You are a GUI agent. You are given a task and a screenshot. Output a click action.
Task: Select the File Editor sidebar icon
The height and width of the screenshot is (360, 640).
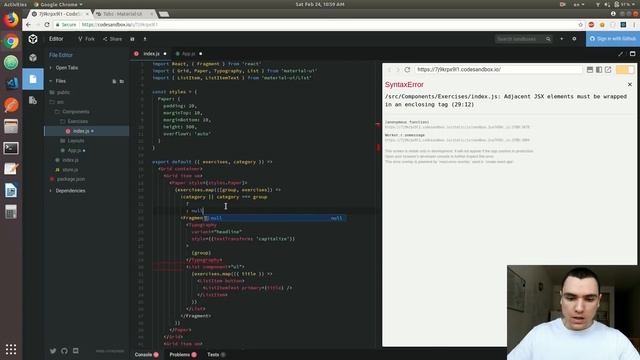[x=33, y=79]
